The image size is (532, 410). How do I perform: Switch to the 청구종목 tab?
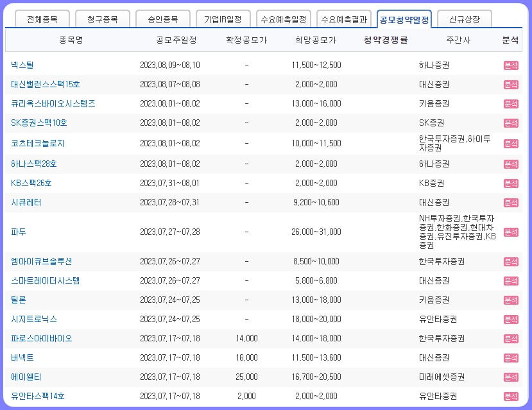tap(103, 19)
